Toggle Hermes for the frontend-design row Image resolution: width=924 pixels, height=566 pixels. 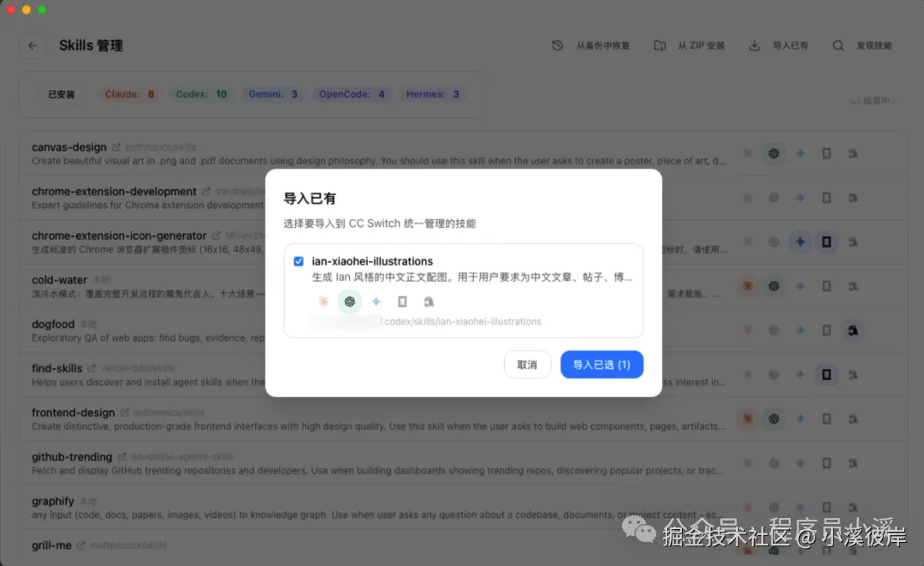[853, 419]
